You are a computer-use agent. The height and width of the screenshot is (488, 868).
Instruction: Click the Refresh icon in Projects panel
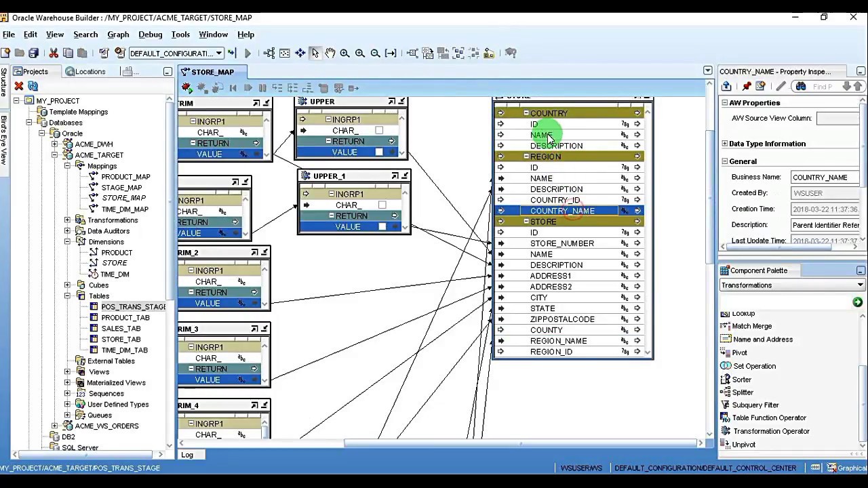(33, 86)
